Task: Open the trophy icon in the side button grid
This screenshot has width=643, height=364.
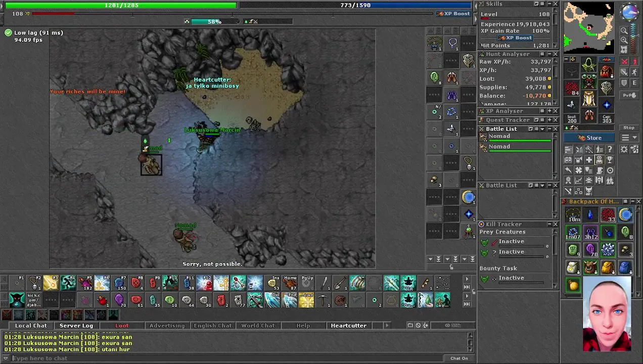Action: 610,160
